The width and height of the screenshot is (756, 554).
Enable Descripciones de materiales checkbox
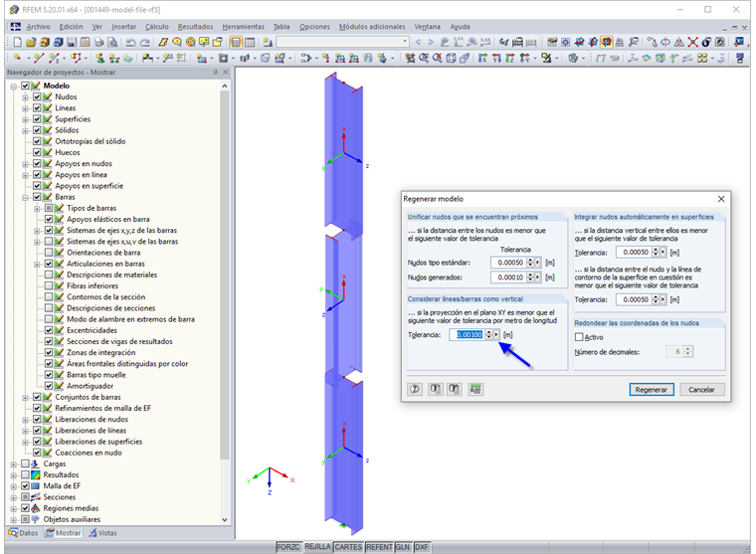pyautogui.click(x=49, y=275)
